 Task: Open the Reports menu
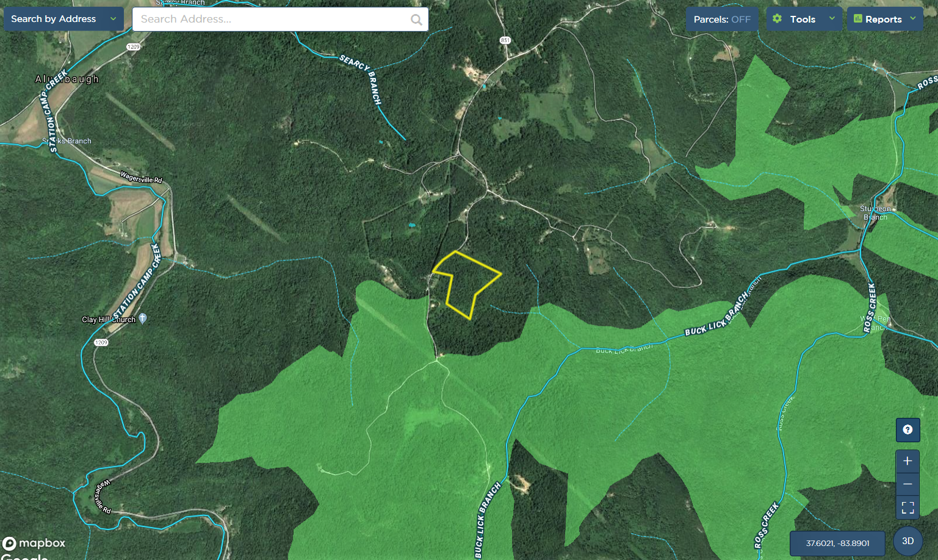click(885, 20)
